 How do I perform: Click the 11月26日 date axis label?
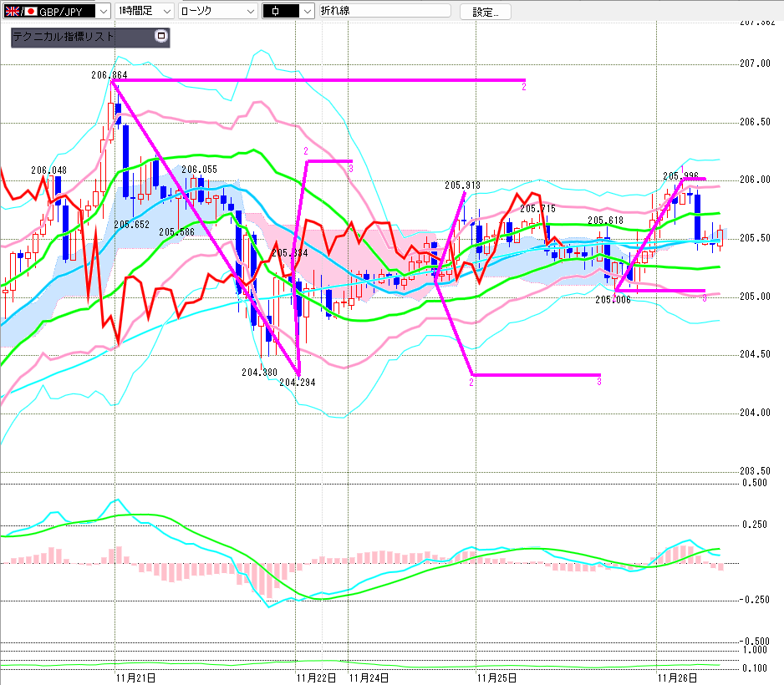[x=678, y=677]
